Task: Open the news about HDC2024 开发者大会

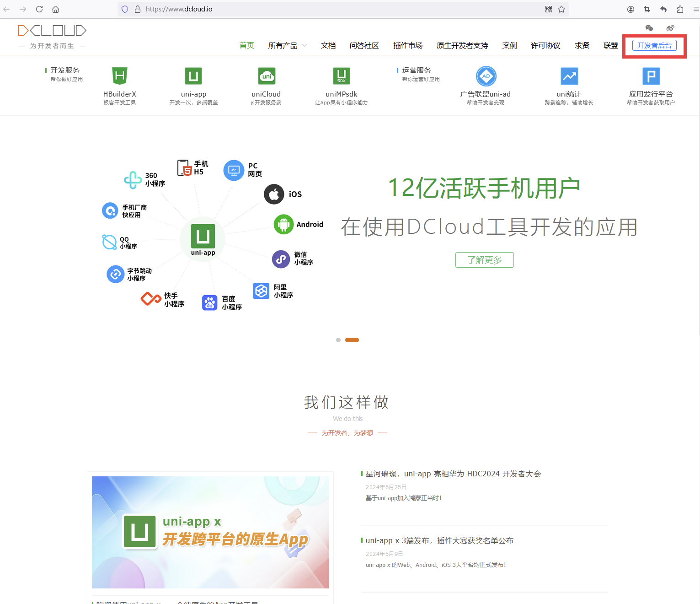Action: [453, 474]
